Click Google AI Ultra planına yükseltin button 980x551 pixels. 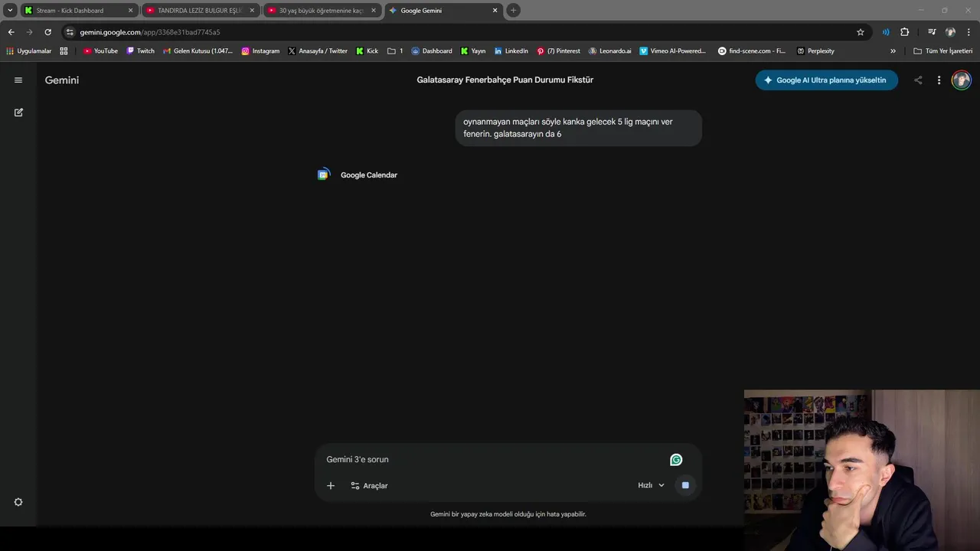826,80
